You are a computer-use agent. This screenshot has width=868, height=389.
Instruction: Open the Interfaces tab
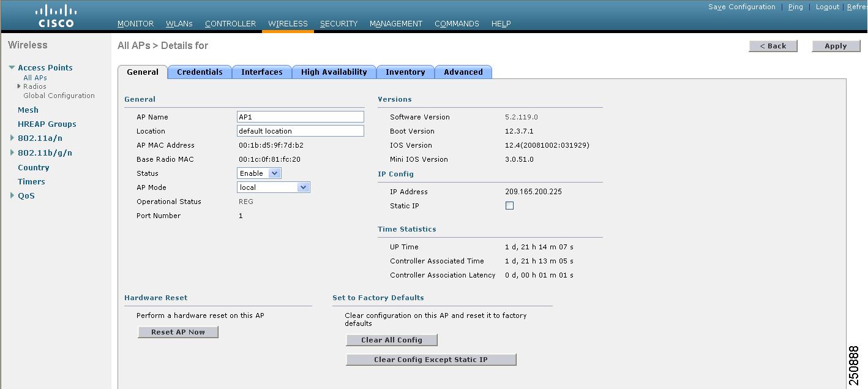262,72
